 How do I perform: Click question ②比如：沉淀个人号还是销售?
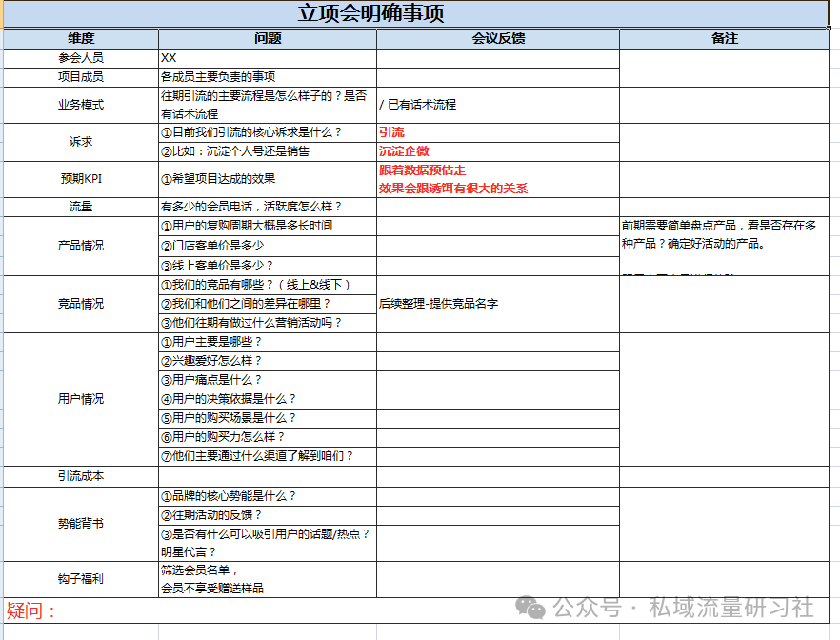[268, 151]
